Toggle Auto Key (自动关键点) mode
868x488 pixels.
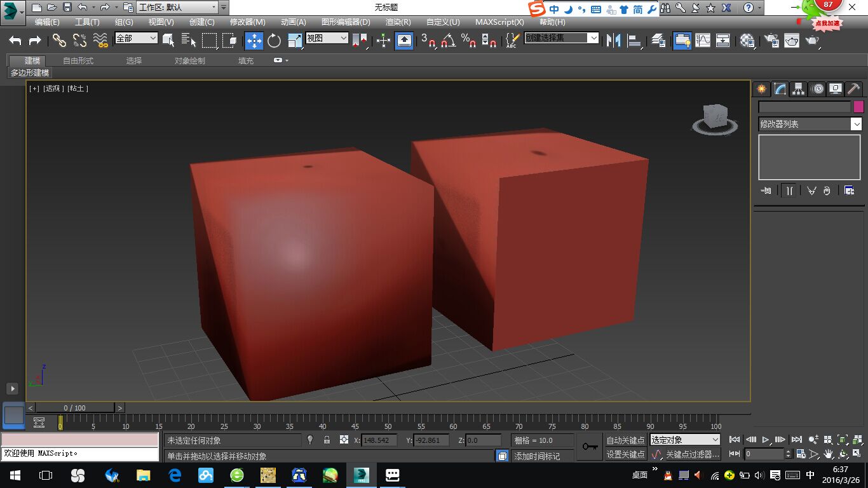tap(625, 440)
